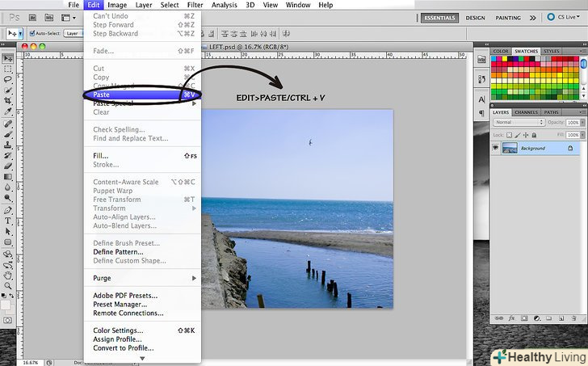Viewport: 588px width, 366px height.
Task: Open the layer Opacity dropdown arrow
Action: [584, 122]
